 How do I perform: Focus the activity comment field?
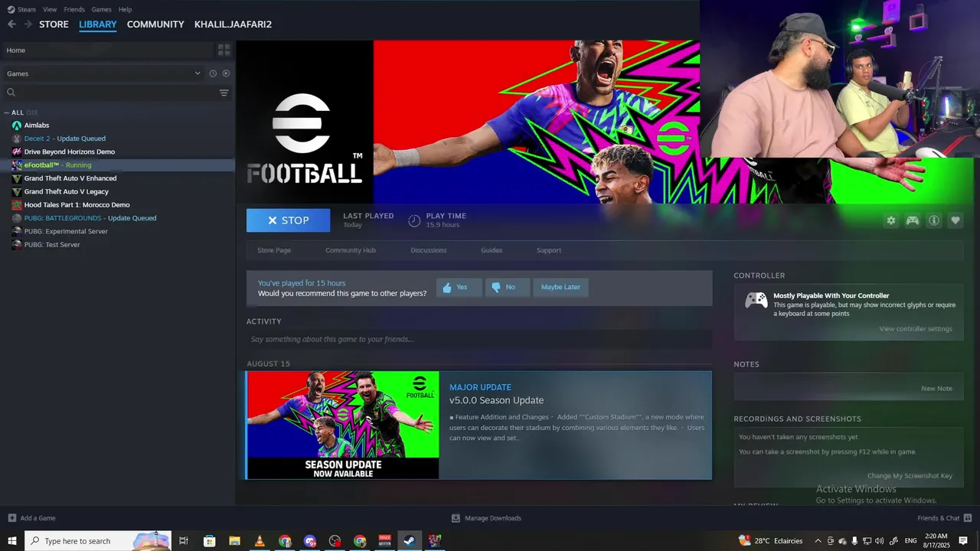point(479,339)
